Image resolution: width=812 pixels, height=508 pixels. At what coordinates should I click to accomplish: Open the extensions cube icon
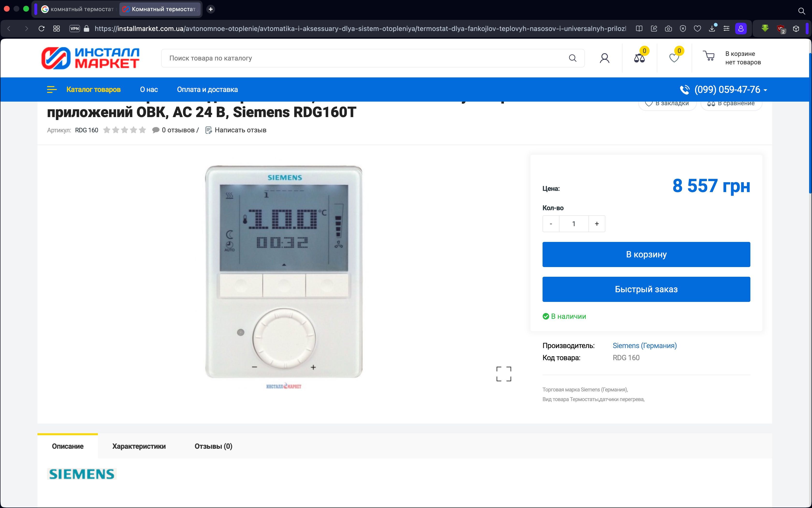click(796, 29)
